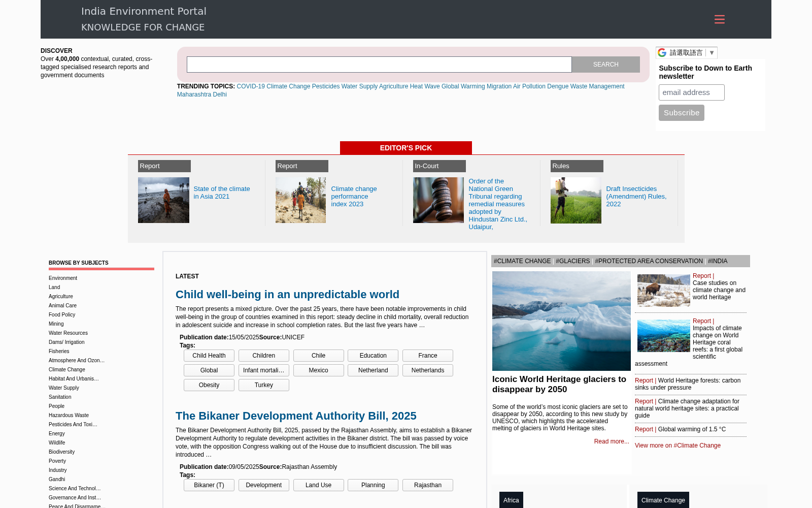Open the COVID-19 trending topic
Image resolution: width=812 pixels, height=508 pixels.
point(251,86)
